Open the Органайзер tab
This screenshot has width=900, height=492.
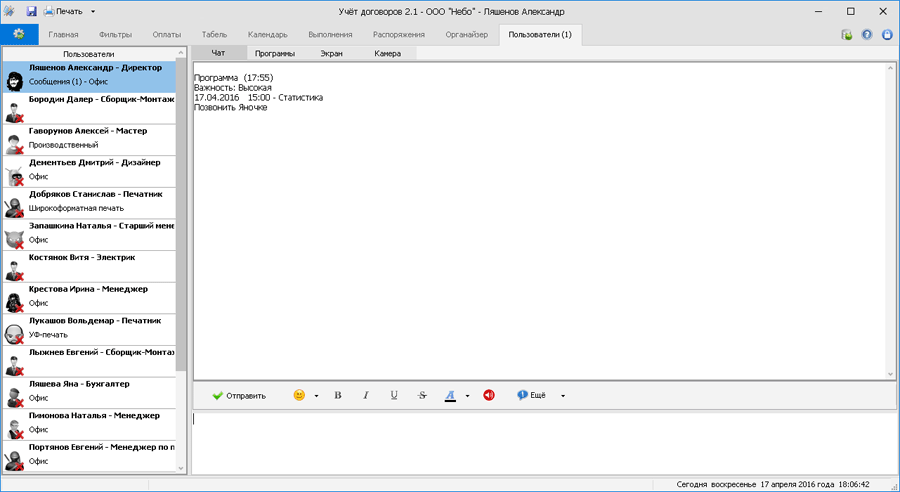coord(467,34)
